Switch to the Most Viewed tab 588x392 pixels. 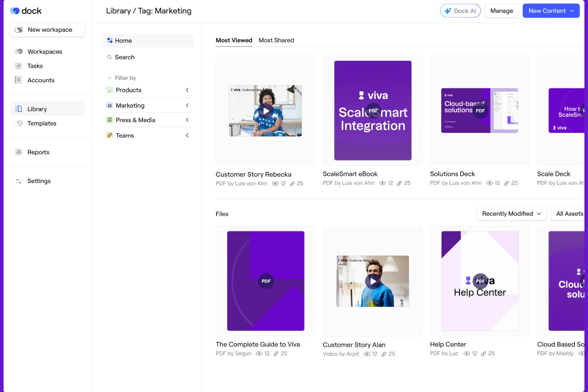(234, 40)
